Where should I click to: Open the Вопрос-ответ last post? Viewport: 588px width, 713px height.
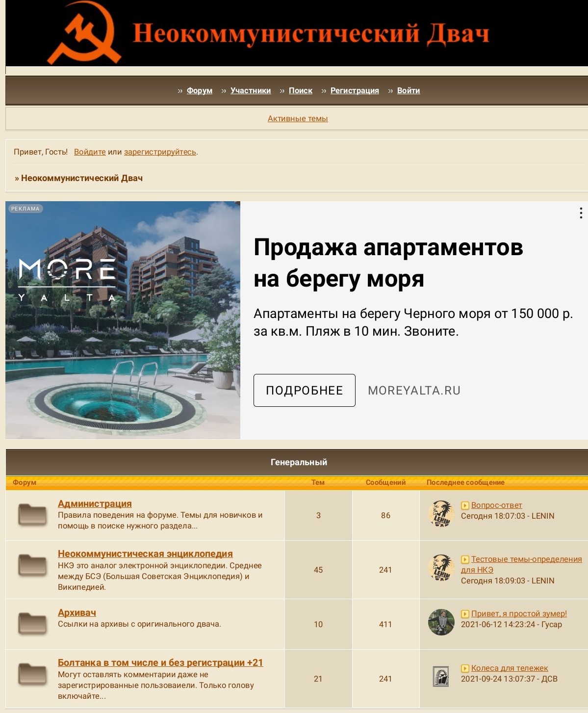[496, 505]
